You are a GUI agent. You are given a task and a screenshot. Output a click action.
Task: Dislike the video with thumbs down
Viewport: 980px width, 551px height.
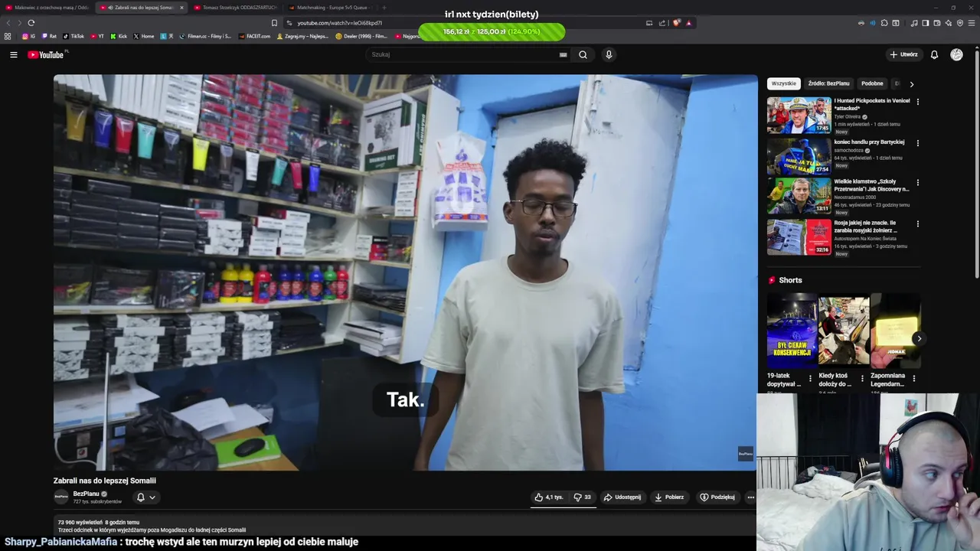click(x=583, y=497)
